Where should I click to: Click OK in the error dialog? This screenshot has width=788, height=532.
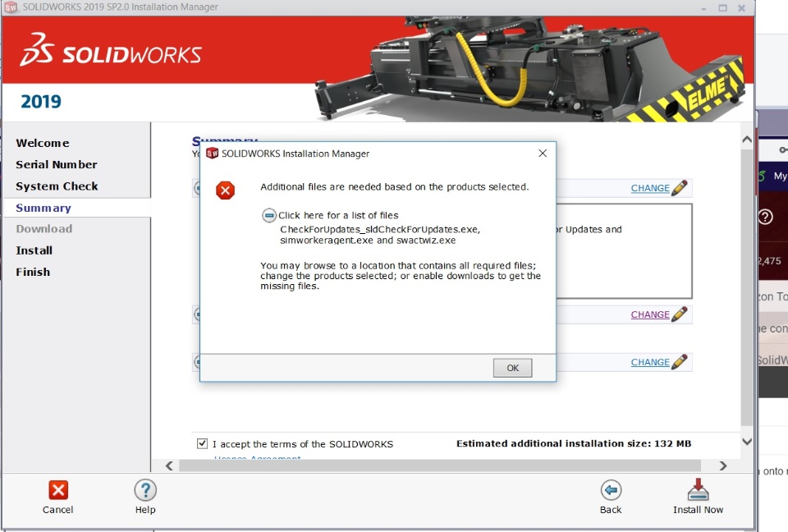click(x=512, y=368)
